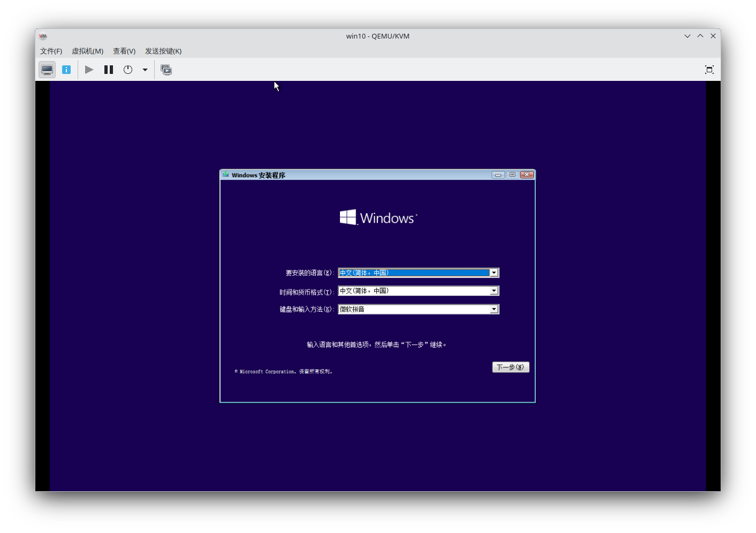The height and width of the screenshot is (533, 756).
Task: Close the win10 QEMU/KVM window
Action: pos(713,36)
